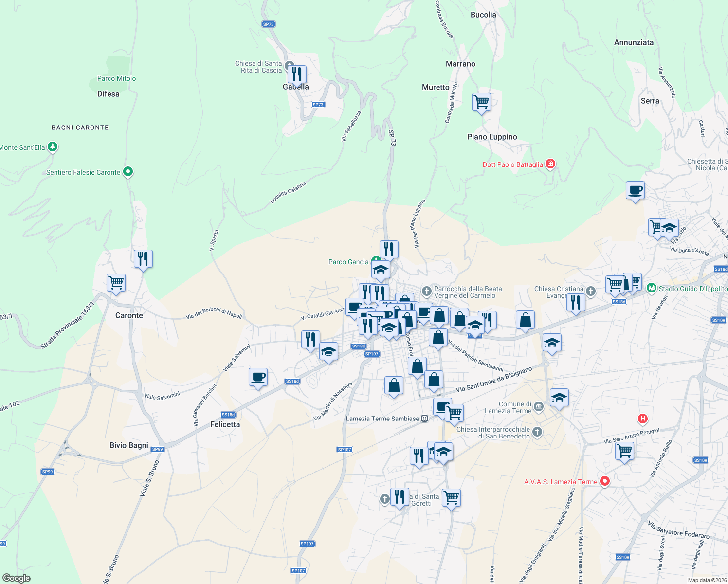Open the hospital H marker on the right
Image resolution: width=728 pixels, height=584 pixels.
point(642,419)
